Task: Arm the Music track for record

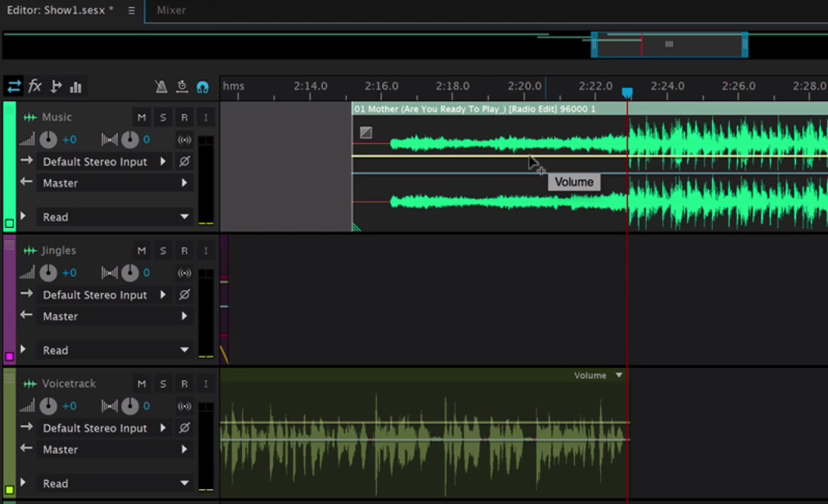Action: coord(184,117)
